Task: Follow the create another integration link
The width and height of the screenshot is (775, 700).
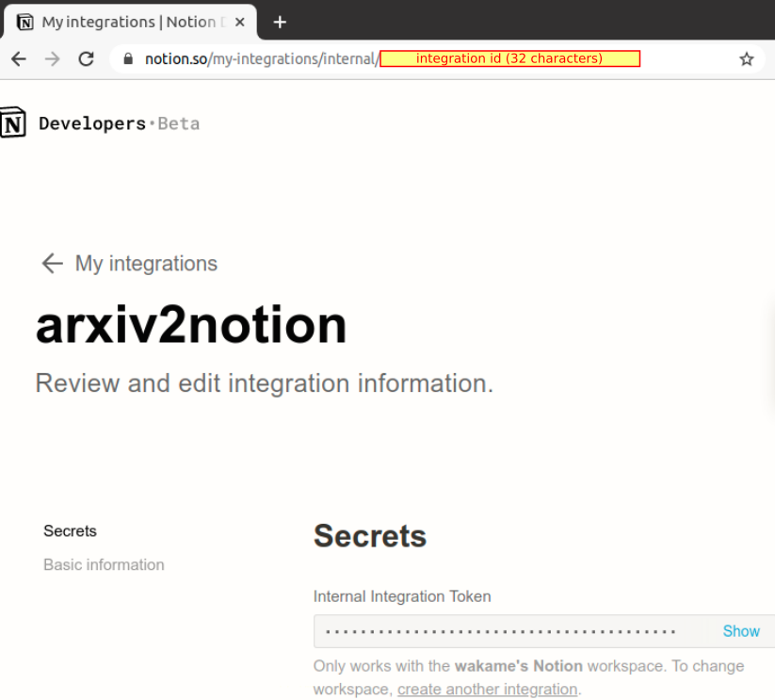Action: [488, 689]
